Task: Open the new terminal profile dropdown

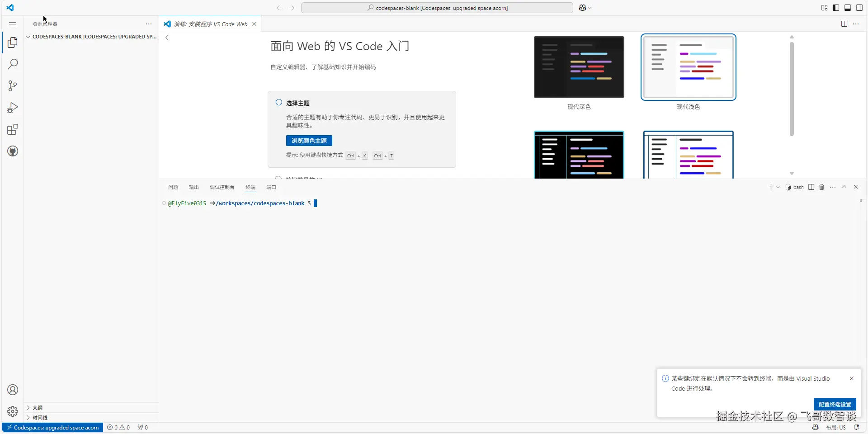Action: click(778, 187)
